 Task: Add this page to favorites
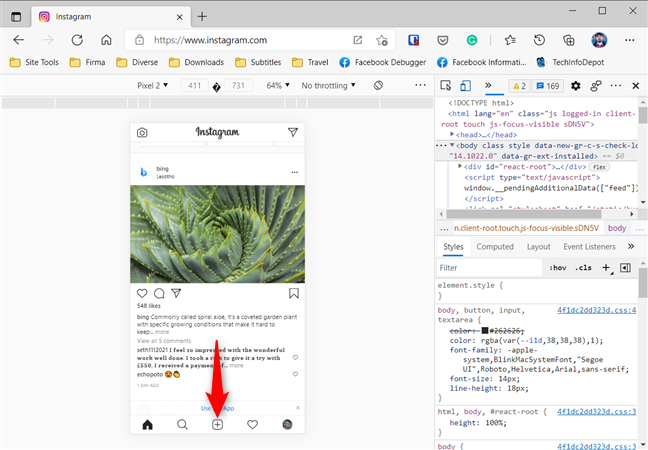click(381, 40)
